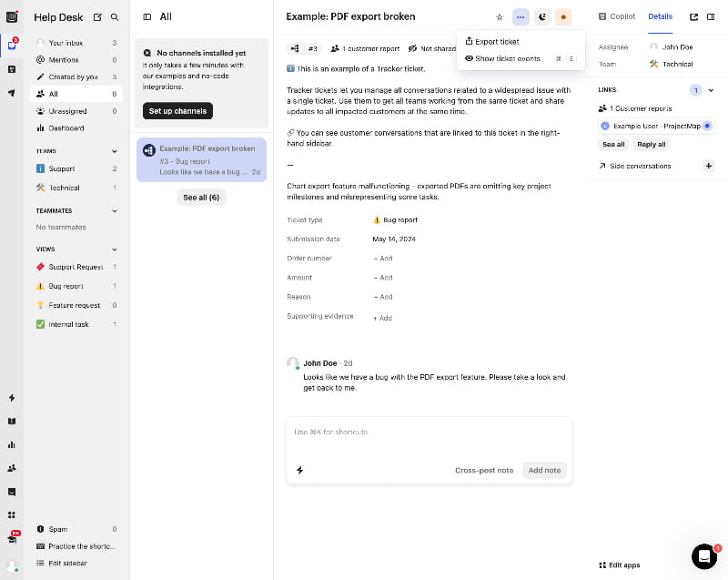Open the Internal task view
Screen dimensions: 728x580
76,324
